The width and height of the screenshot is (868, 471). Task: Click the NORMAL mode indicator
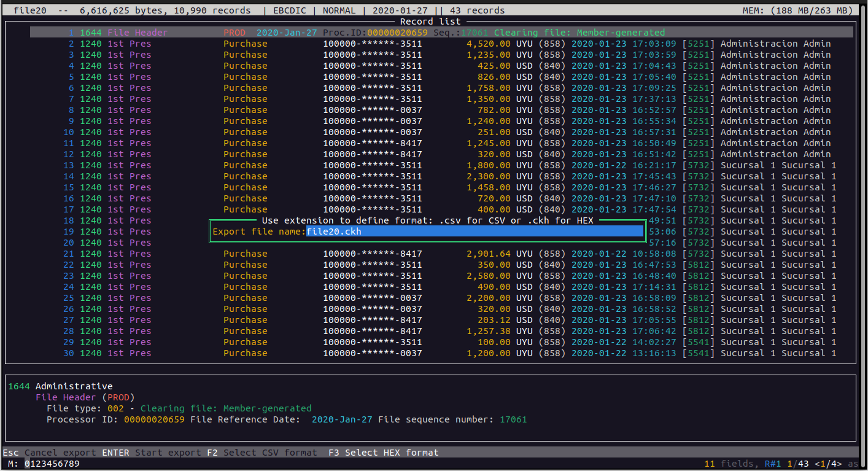tap(339, 10)
